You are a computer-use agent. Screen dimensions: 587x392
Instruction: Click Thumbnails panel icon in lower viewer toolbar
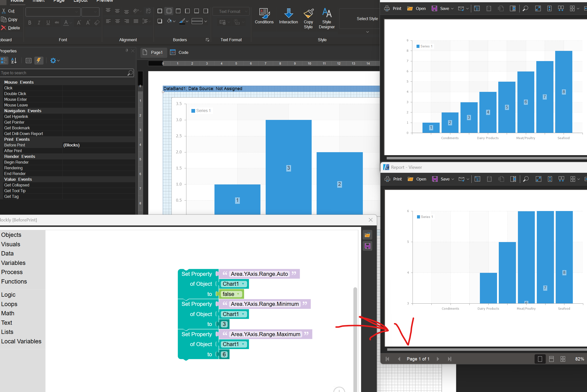click(x=513, y=179)
